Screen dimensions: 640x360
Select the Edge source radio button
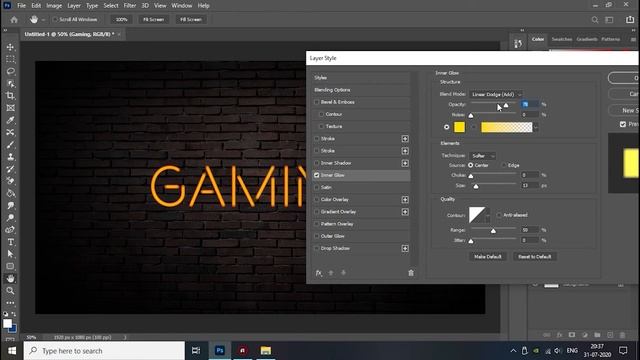tap(504, 165)
